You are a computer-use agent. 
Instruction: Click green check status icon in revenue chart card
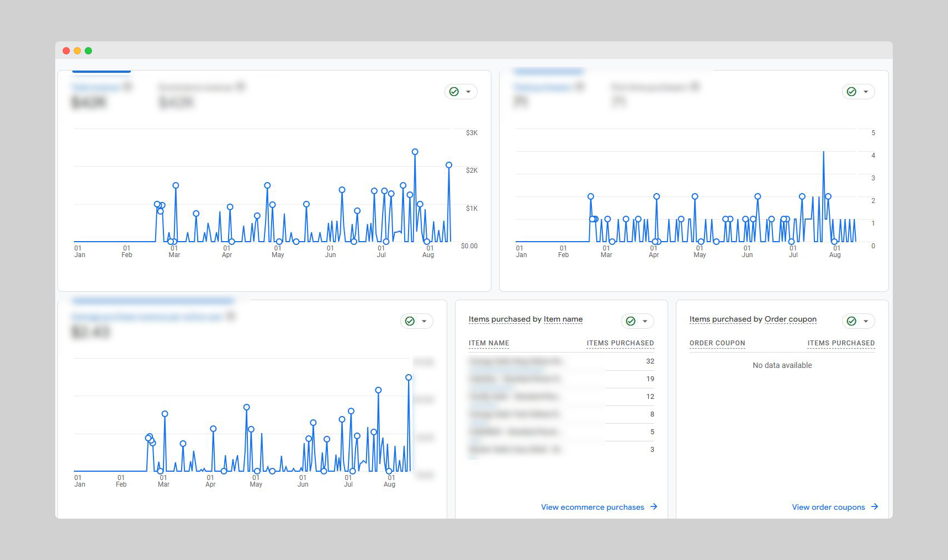[x=454, y=92]
